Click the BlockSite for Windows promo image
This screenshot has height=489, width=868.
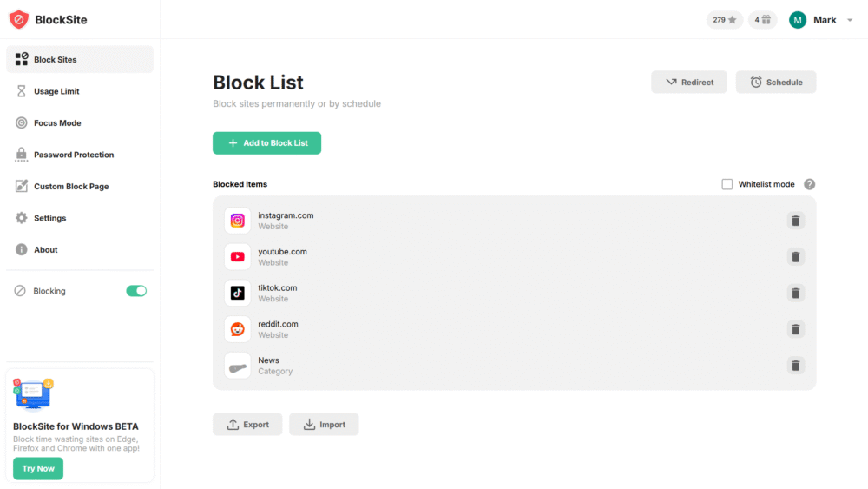[x=33, y=394]
